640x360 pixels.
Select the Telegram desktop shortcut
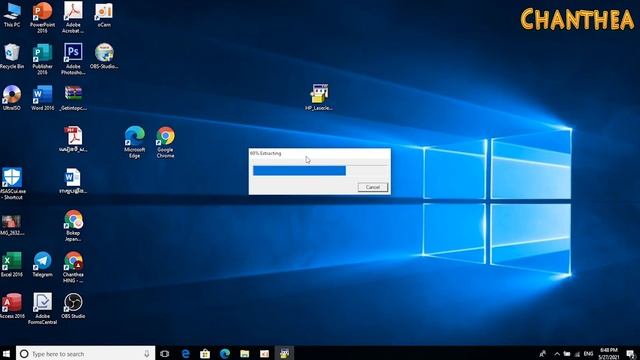[x=42, y=264]
